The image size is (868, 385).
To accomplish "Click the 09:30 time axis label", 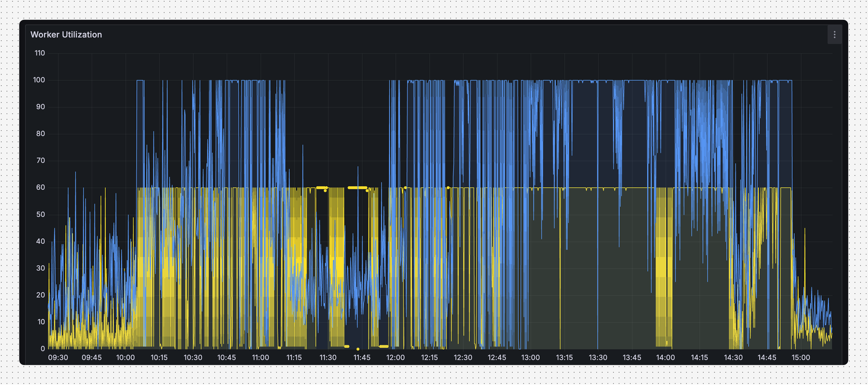I will click(58, 358).
